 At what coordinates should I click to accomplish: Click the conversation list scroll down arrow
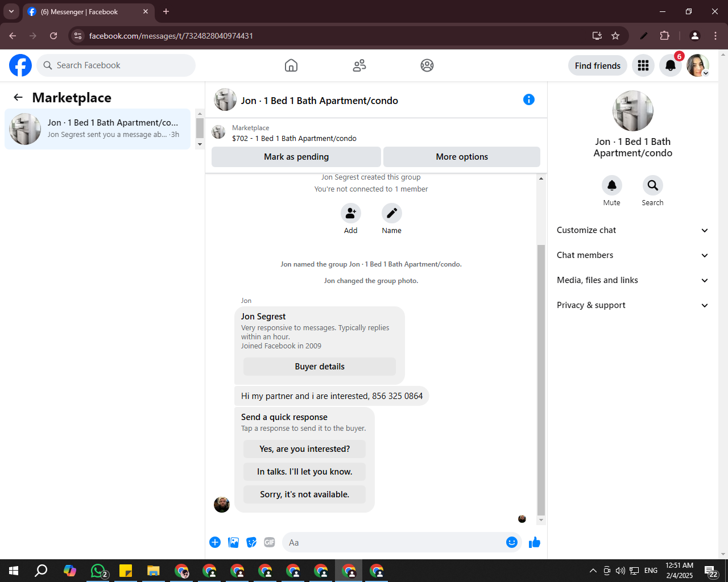(200, 144)
